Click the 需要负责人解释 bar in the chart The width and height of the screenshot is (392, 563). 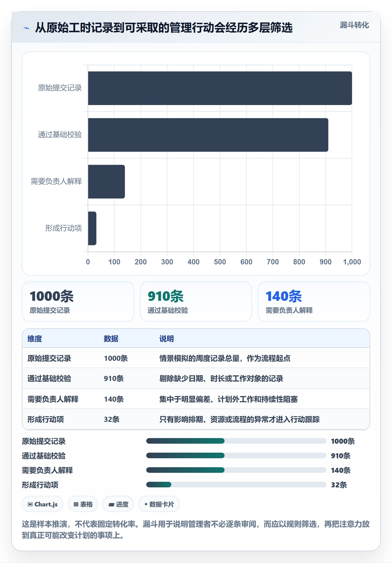(106, 182)
